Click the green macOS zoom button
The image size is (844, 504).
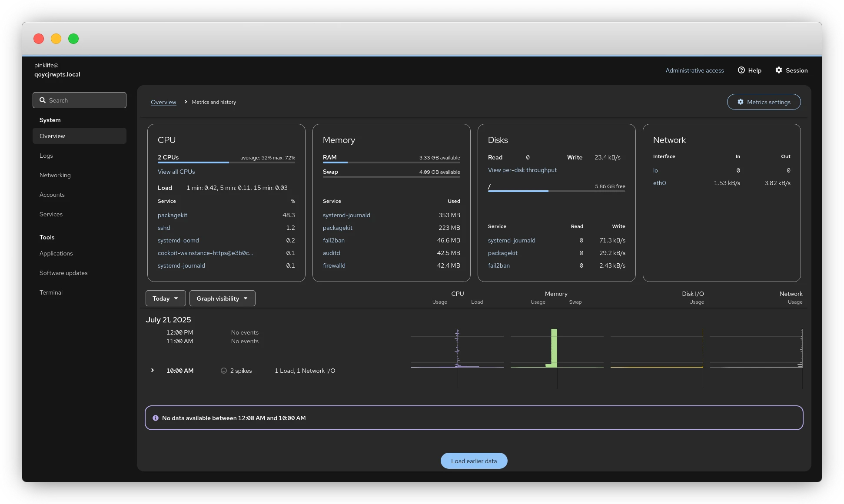click(x=73, y=39)
